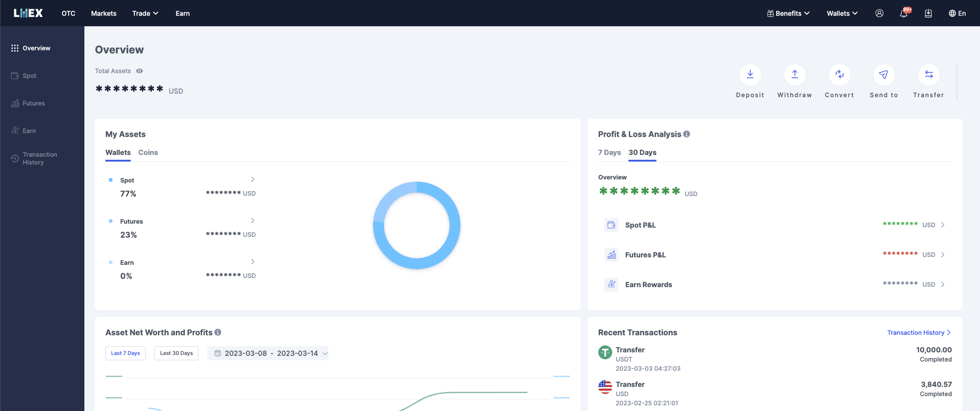Open Spot P&L details chevron
Image resolution: width=980 pixels, height=411 pixels.
(943, 225)
